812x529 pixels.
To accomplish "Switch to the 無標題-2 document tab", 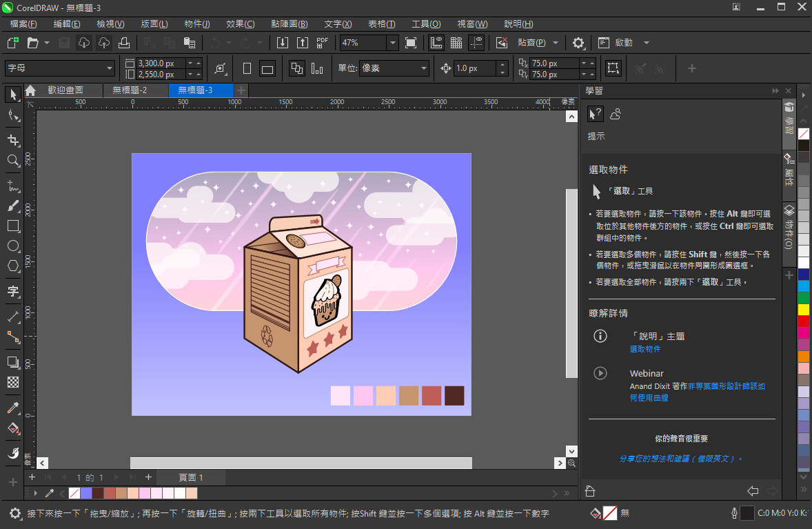I will (x=130, y=90).
